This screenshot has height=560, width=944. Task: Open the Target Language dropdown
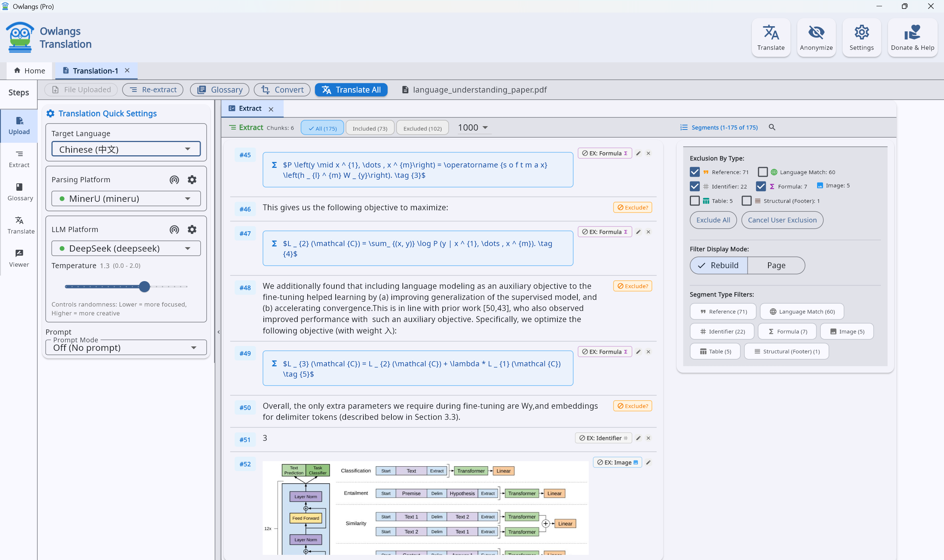126,149
